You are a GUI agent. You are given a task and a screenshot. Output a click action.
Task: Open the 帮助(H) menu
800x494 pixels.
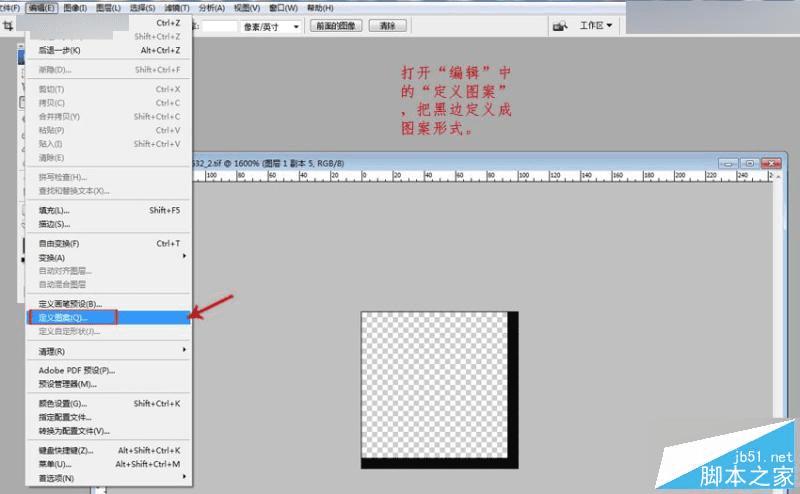320,8
